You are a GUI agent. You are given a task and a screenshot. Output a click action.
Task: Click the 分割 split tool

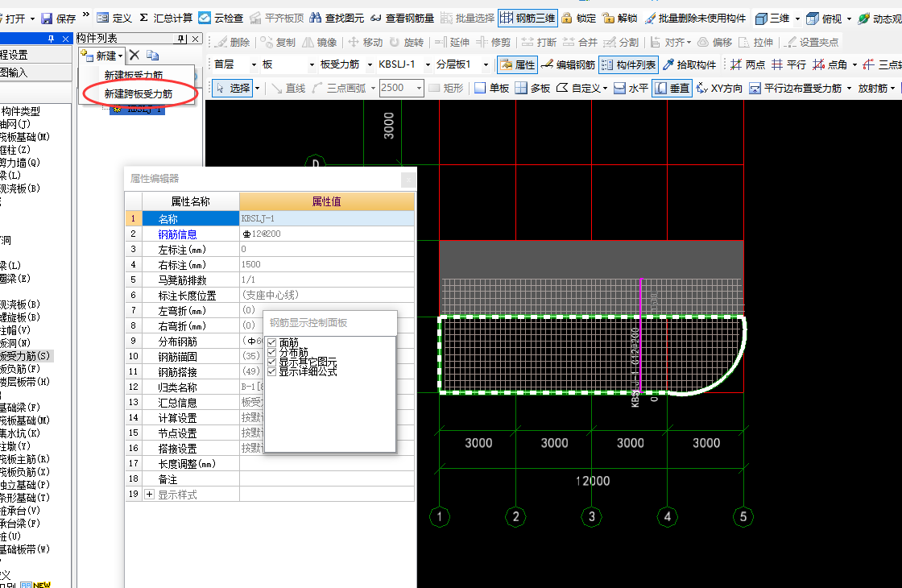tap(621, 43)
